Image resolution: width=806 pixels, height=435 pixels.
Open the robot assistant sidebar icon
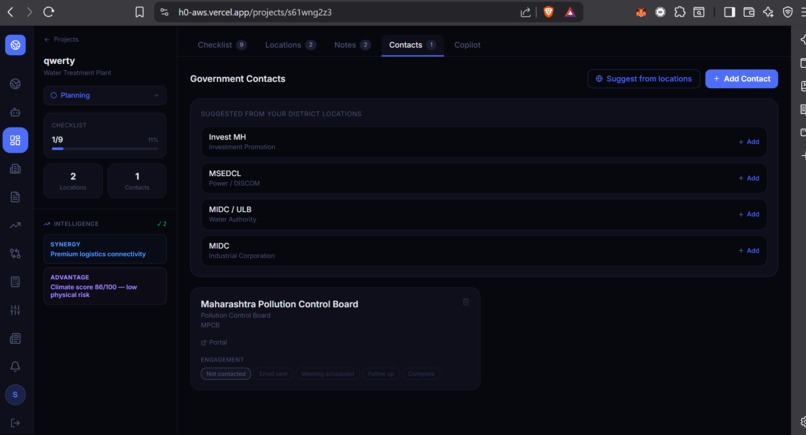(15, 112)
